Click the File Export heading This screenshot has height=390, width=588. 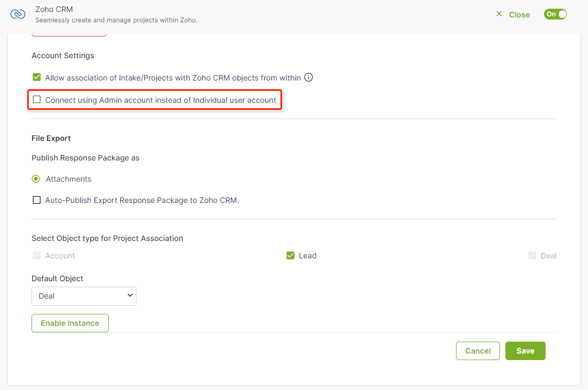pyautogui.click(x=51, y=138)
